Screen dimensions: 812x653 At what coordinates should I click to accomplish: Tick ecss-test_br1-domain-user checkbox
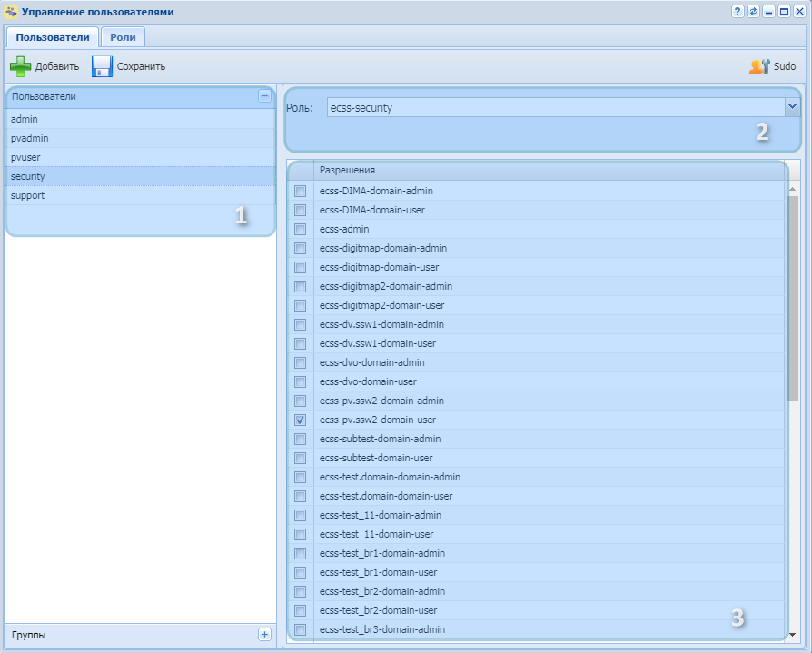click(300, 572)
